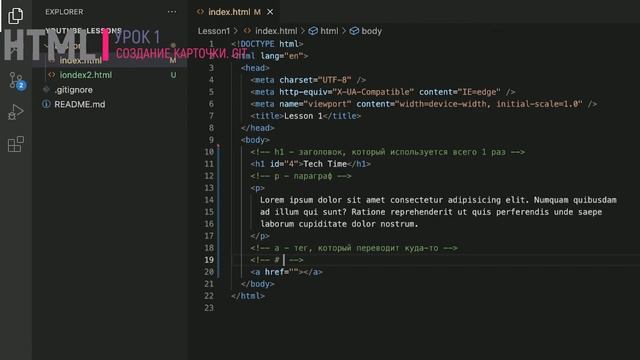Open the Explorer view in activity bar

tap(16, 16)
